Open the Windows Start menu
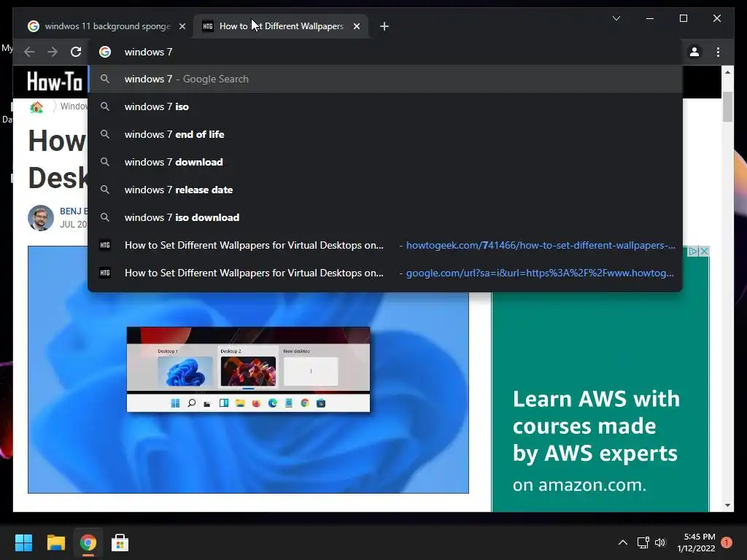Image resolution: width=747 pixels, height=560 pixels. [23, 542]
